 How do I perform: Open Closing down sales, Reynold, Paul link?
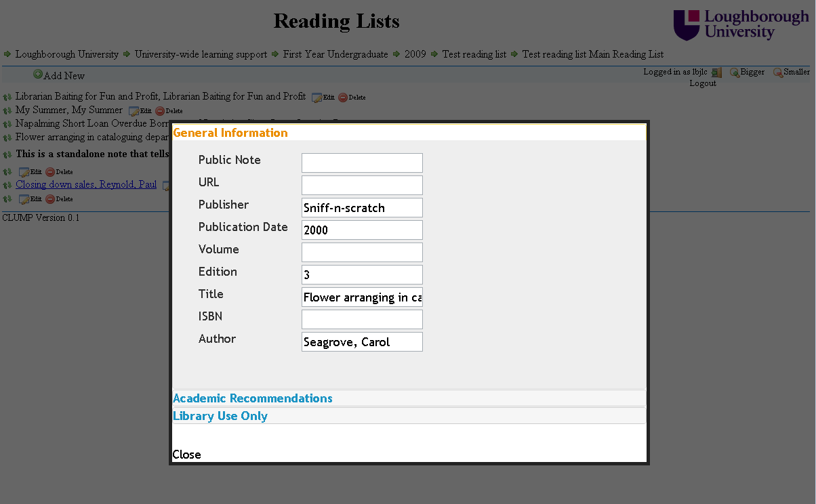pyautogui.click(x=86, y=184)
